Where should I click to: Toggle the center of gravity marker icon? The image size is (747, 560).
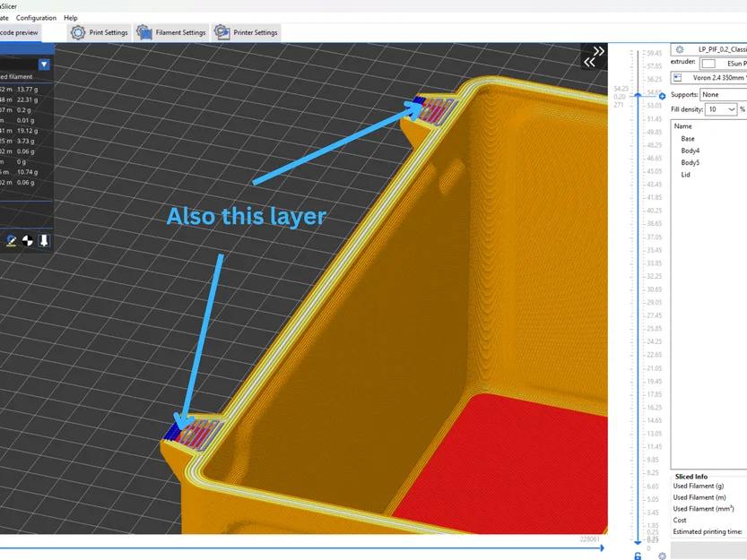pos(28,241)
